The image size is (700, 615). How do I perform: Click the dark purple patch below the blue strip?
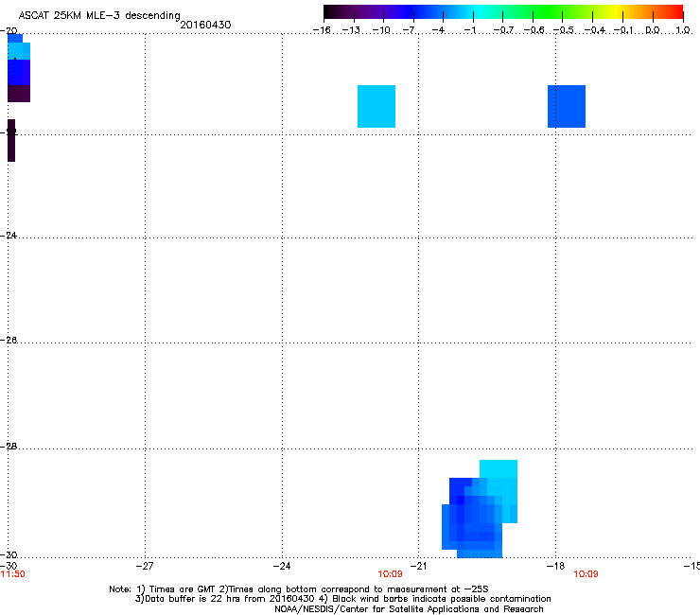click(19, 94)
